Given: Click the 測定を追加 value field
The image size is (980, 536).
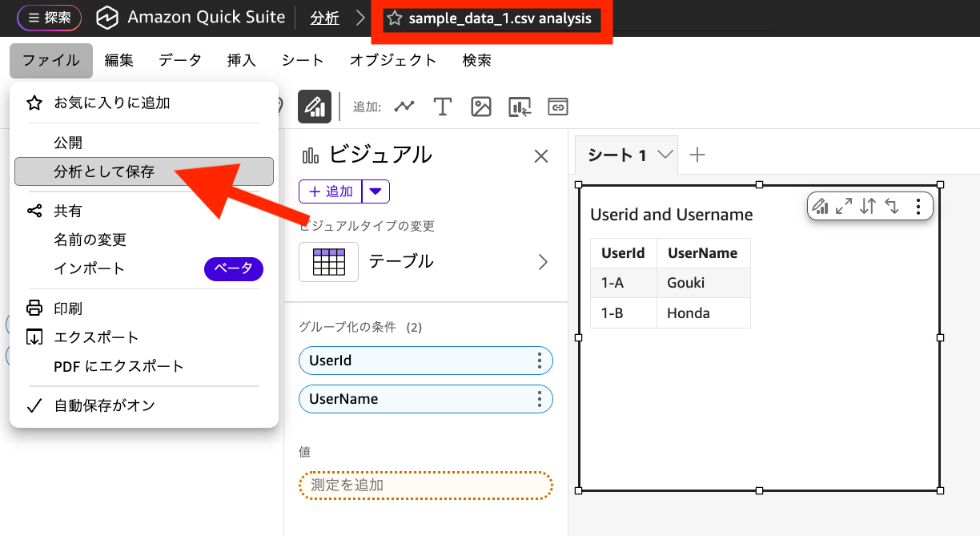Looking at the screenshot, I should tap(425, 485).
